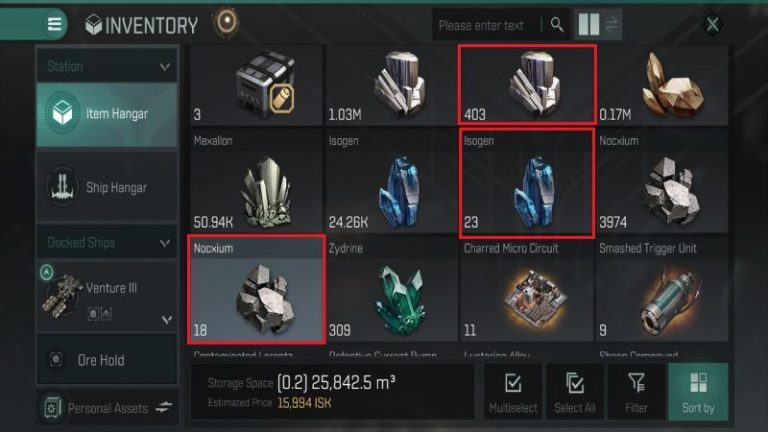Expand the Venture III ship chevron
The height and width of the screenshot is (432, 768).
(x=167, y=320)
